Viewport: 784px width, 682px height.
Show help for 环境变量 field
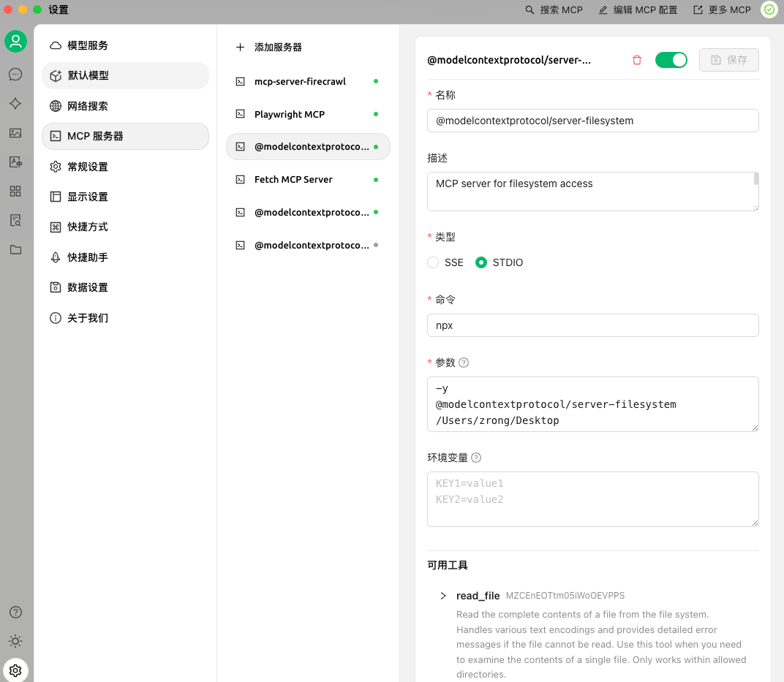[477, 458]
